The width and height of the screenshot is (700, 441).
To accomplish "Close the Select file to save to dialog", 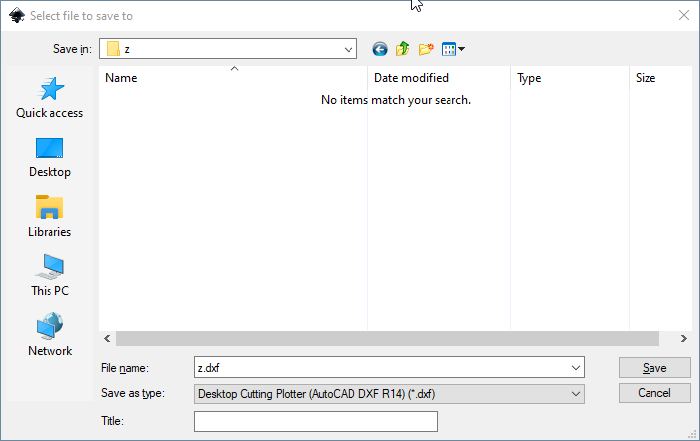I will click(x=683, y=16).
